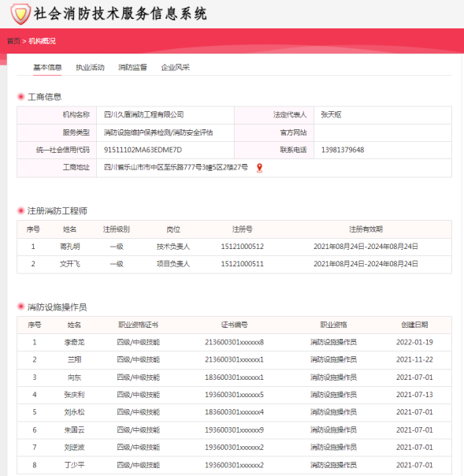Click 注册级别 column header
Image resolution: width=464 pixels, height=476 pixels.
coord(117,229)
